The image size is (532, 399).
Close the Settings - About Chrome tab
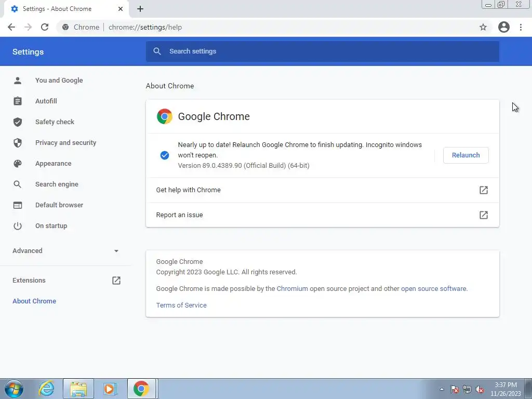pos(121,9)
